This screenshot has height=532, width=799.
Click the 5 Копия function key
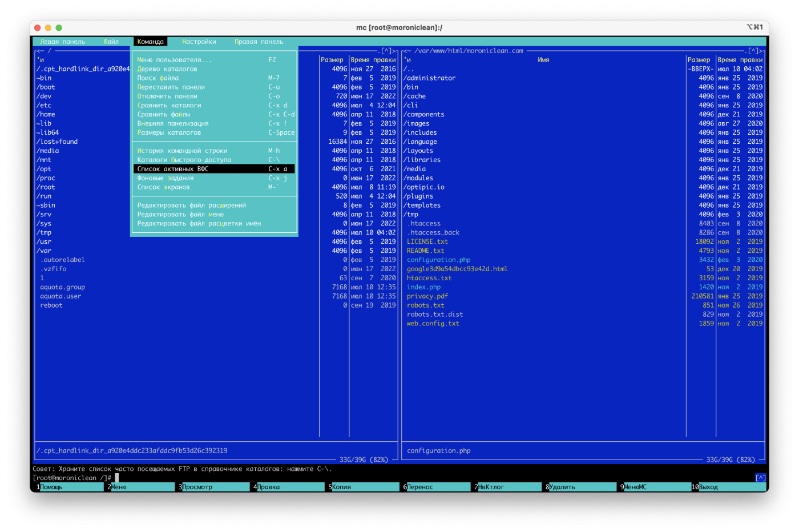click(x=364, y=487)
